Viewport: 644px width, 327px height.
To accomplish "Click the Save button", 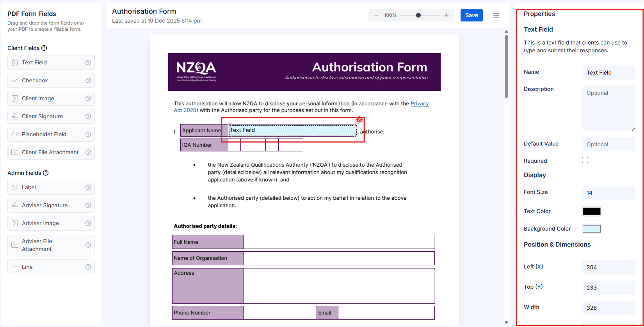I will [471, 15].
